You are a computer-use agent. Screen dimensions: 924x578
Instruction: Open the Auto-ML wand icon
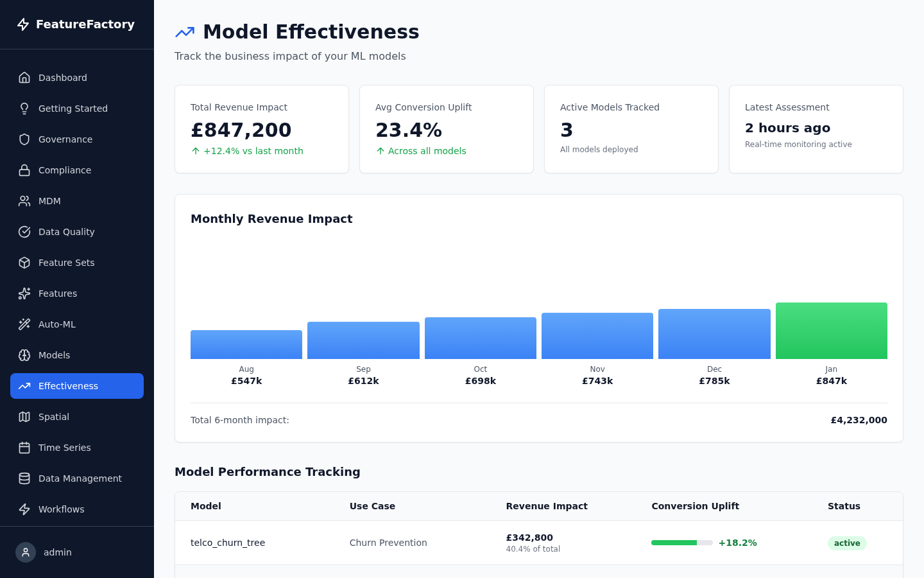tap(24, 324)
